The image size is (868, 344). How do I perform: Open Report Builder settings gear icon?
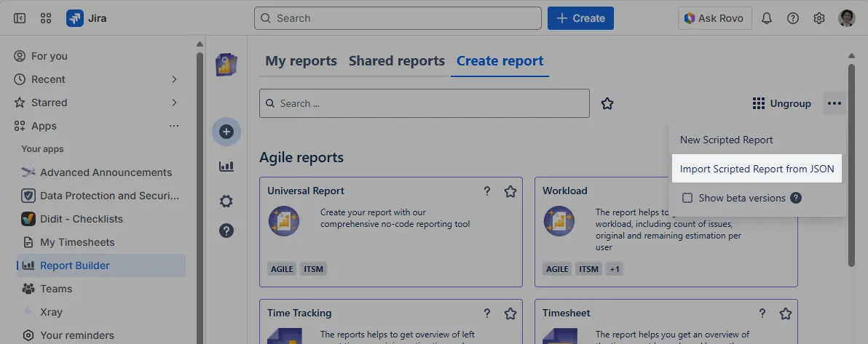226,201
